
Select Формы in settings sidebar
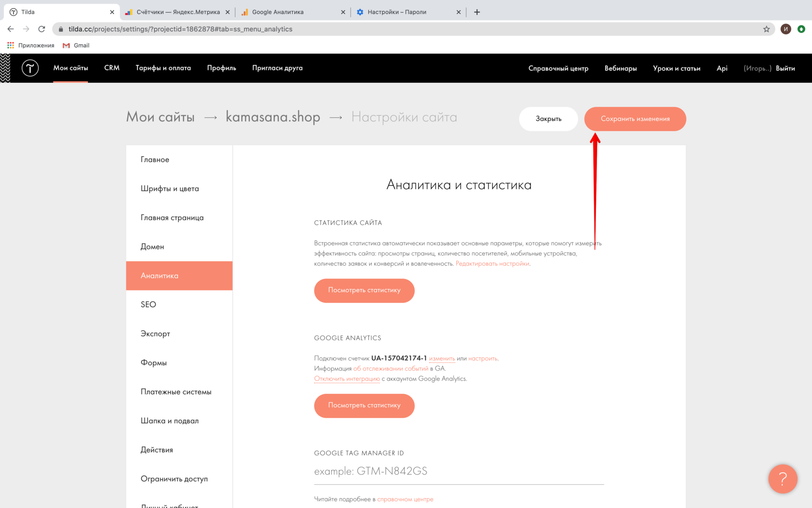pos(179,363)
